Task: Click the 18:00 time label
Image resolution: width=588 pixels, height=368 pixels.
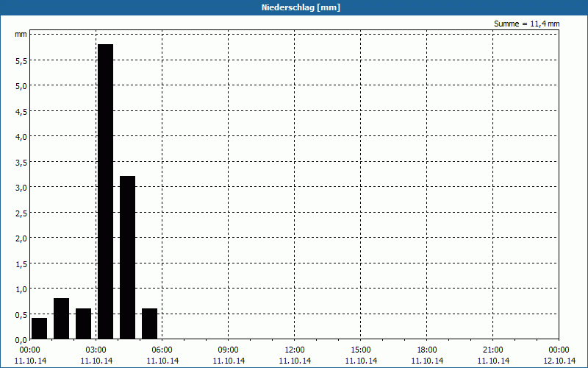Action: (427, 350)
